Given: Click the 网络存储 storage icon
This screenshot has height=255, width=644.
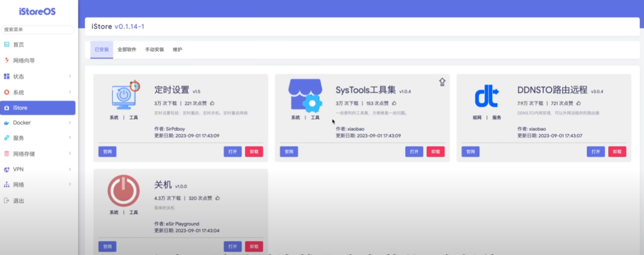Looking at the screenshot, I should (7, 154).
